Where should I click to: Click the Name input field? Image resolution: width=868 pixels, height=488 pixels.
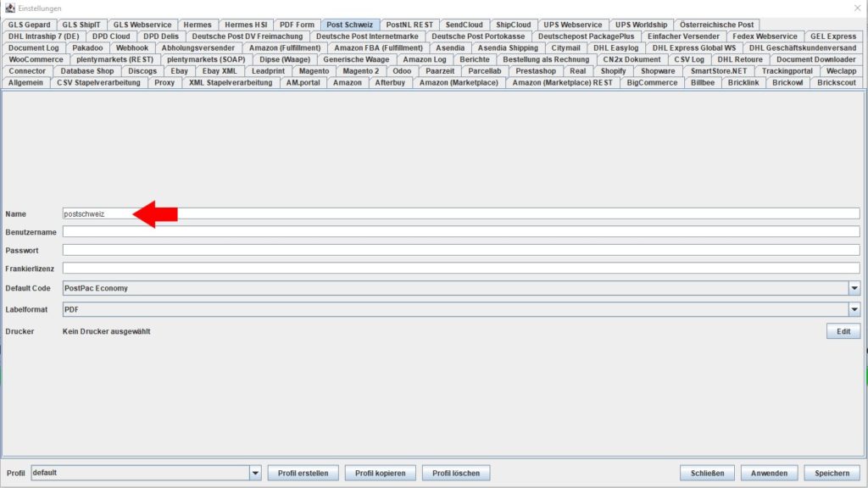461,213
